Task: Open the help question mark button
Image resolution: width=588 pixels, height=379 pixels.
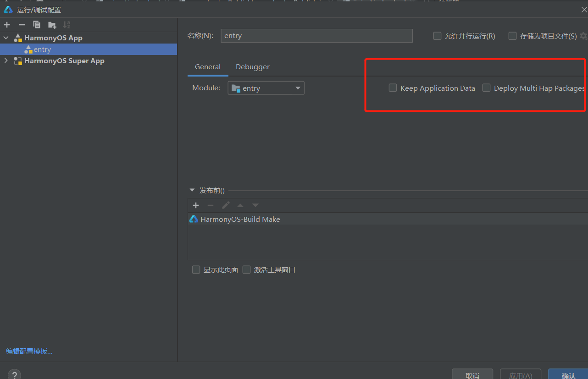Action: tap(14, 375)
